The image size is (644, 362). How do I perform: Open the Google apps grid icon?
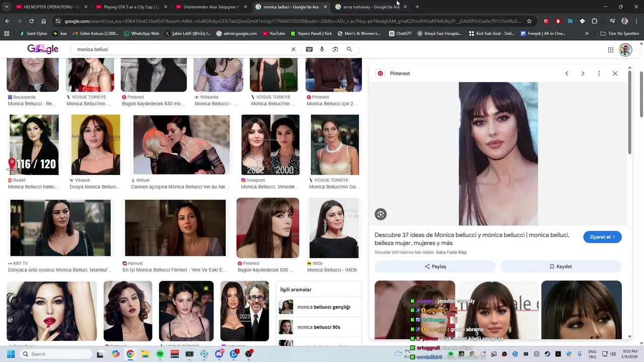tap(610, 50)
